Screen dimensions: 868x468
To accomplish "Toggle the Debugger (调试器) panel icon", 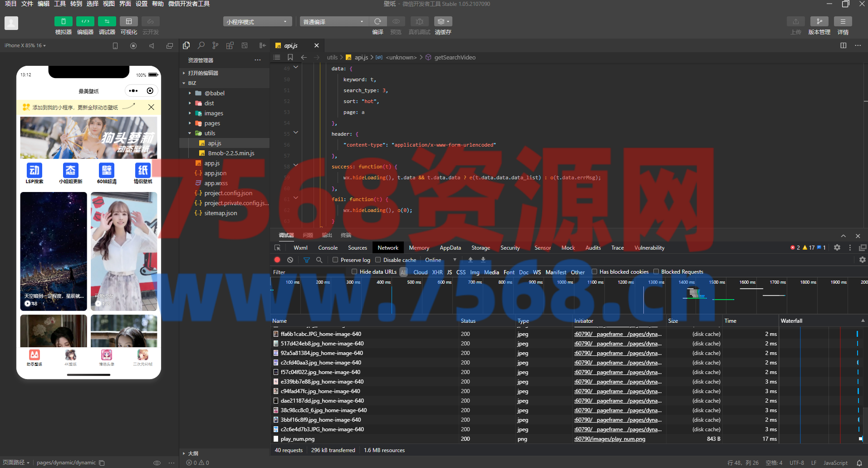I will click(x=107, y=21).
